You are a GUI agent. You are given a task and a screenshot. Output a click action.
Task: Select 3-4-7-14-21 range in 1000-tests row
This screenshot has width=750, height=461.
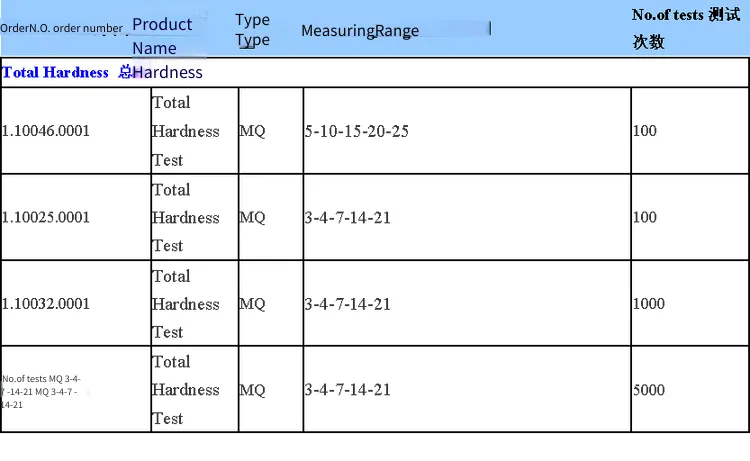click(348, 304)
